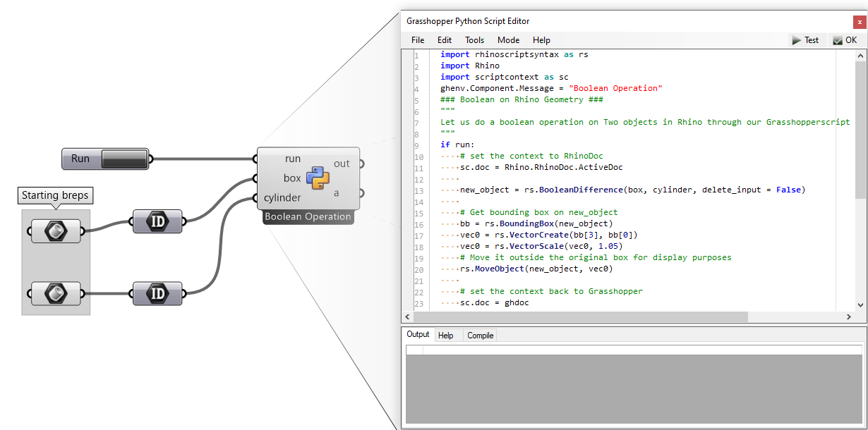Click the Run component label text
Viewport: 868px width, 430px height.
tap(80, 159)
